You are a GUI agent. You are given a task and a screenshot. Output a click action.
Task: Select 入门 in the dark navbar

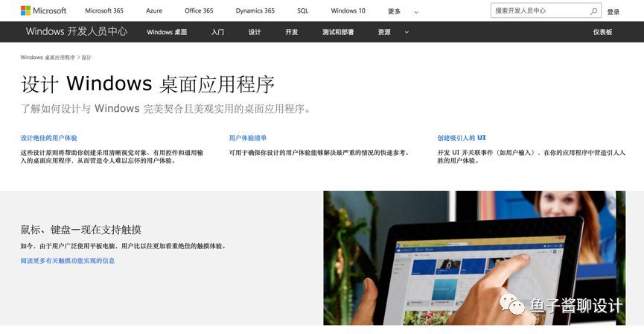click(217, 32)
